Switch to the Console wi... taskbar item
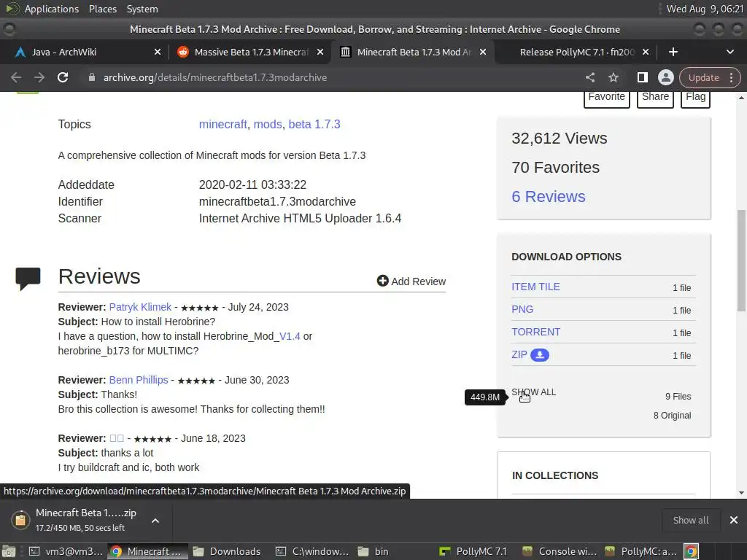The height and width of the screenshot is (560, 747). pos(560,551)
